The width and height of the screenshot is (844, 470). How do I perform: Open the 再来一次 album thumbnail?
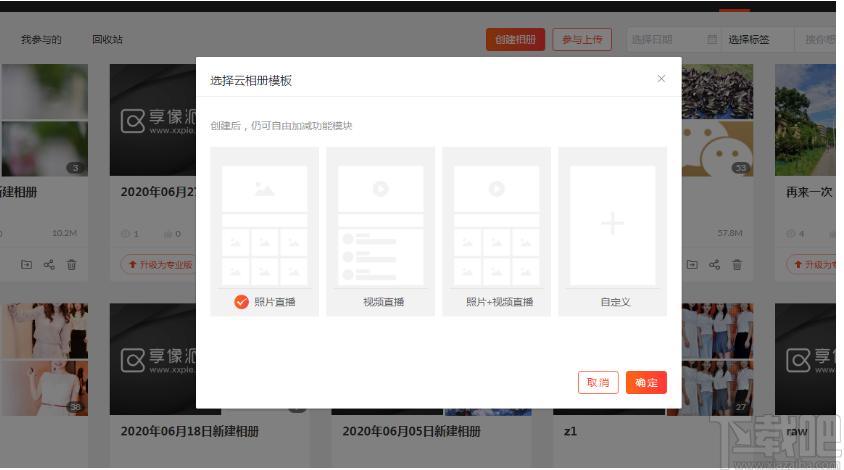tap(805, 120)
